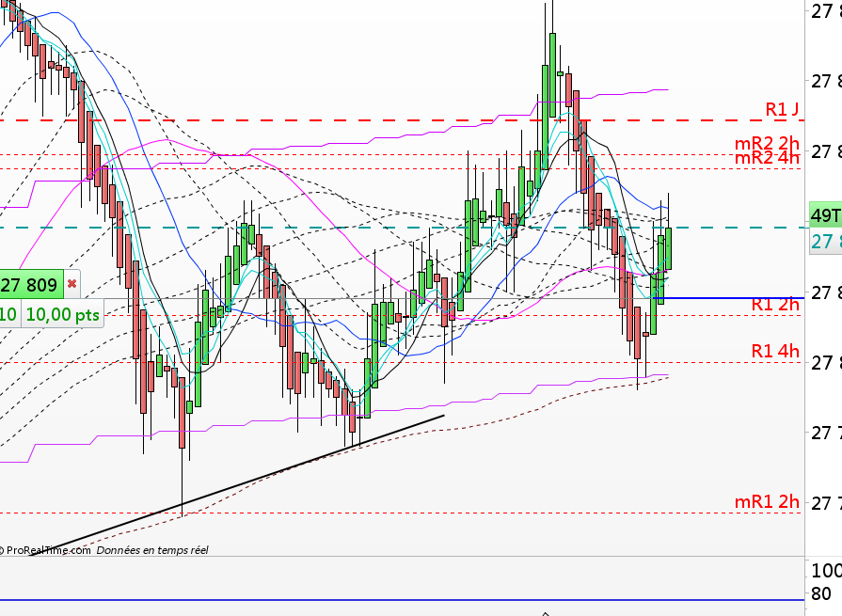Close the 27 809 order with the red X

coord(71,284)
